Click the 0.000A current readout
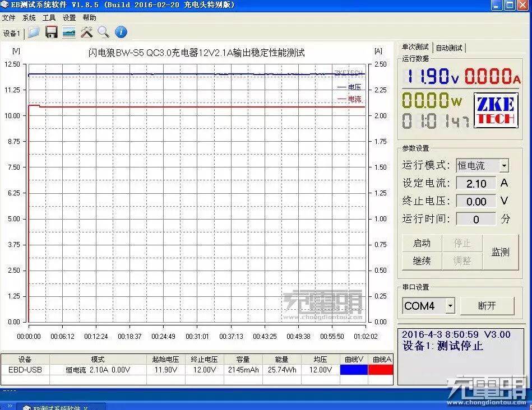The image size is (532, 410). tap(492, 76)
